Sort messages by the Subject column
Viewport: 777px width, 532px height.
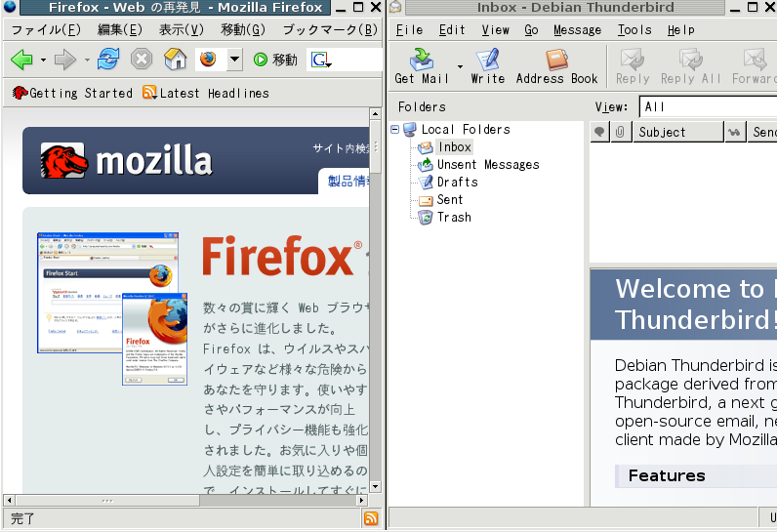click(x=677, y=132)
